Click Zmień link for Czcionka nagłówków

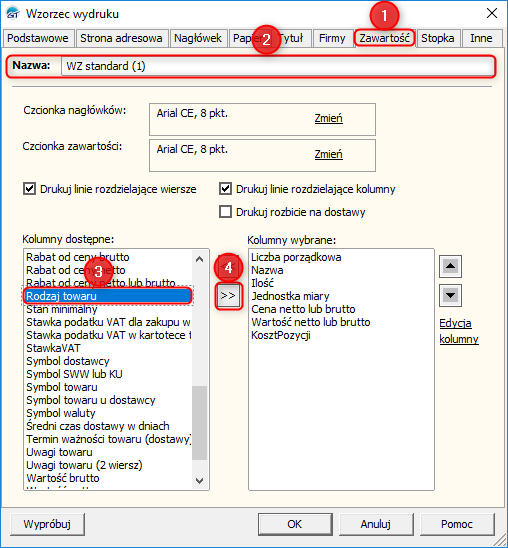328,118
